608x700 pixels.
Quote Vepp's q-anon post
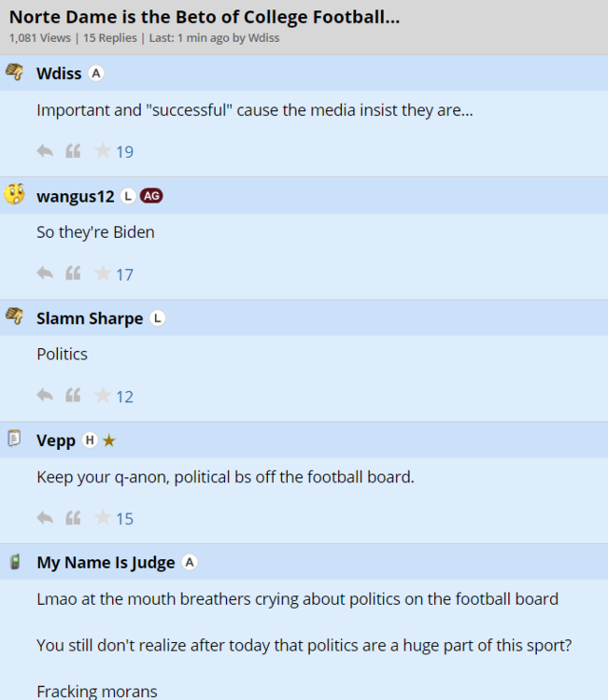pos(73,518)
